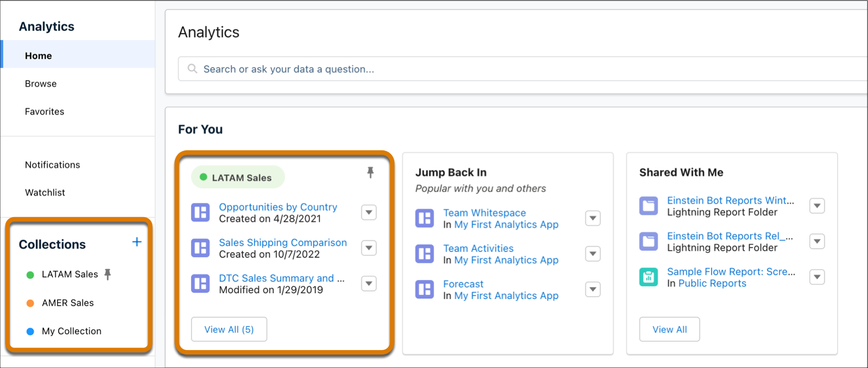Viewport: 868px width, 368px height.
Task: Open dropdown for DTC Sales Summary
Action: [369, 283]
